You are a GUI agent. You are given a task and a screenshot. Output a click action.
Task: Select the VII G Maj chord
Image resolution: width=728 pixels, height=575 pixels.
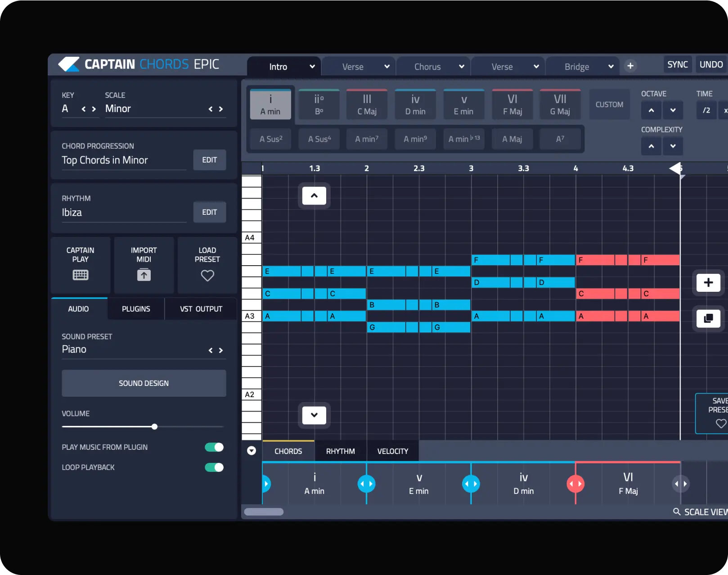(560, 104)
